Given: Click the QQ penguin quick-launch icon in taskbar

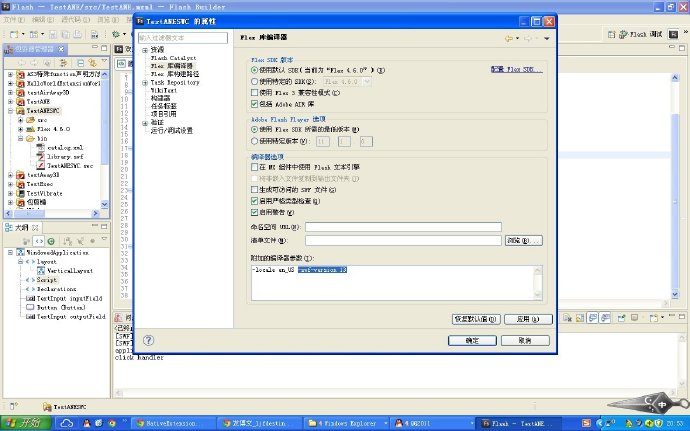Looking at the screenshot, I should click(87, 423).
